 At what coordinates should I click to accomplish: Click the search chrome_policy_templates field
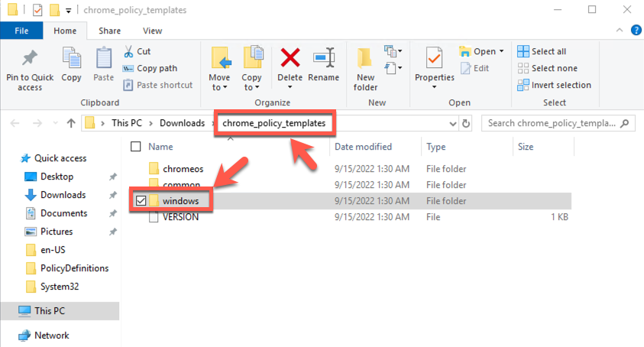[x=556, y=123]
